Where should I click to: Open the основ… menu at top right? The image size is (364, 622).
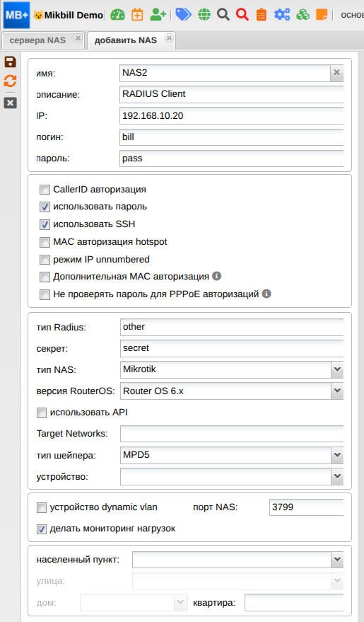(352, 16)
